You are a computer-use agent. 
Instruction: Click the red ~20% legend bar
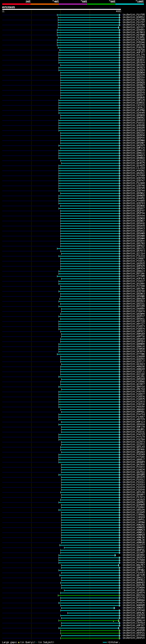16,4
